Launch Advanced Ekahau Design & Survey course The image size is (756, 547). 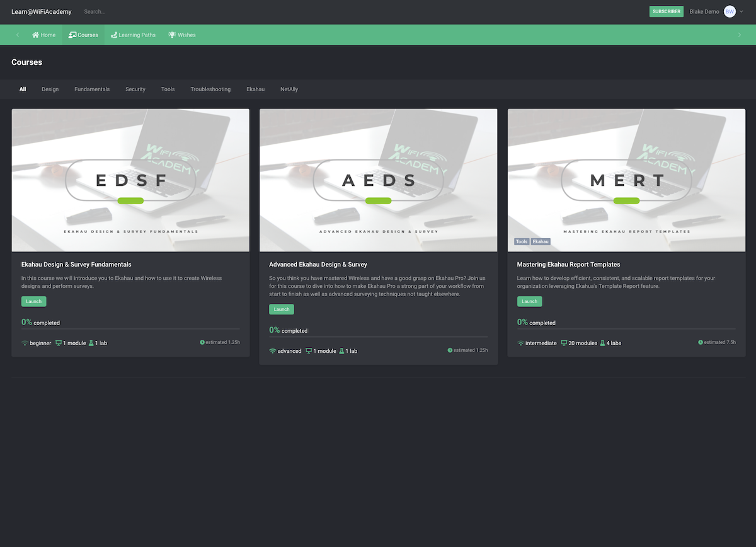(x=282, y=309)
